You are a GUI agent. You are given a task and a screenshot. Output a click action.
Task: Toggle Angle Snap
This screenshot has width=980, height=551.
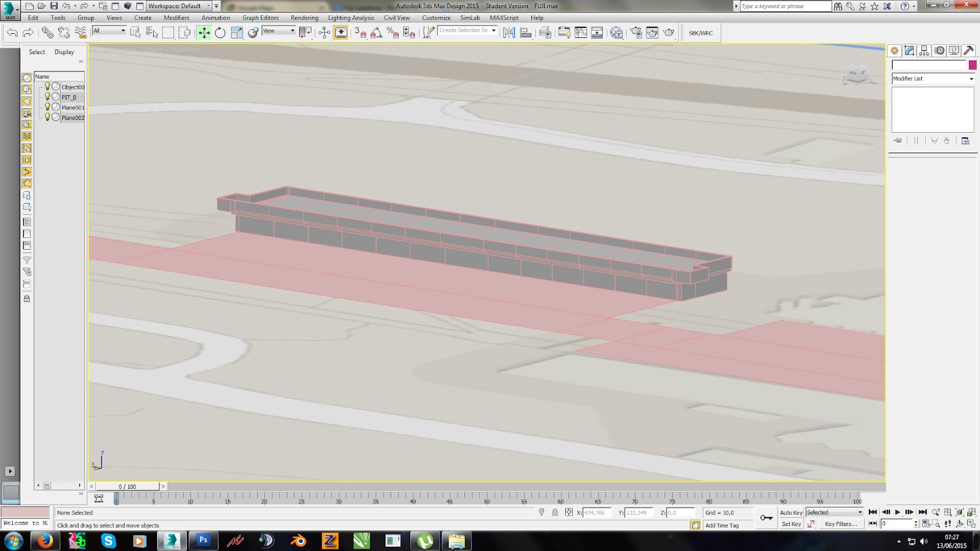click(377, 33)
